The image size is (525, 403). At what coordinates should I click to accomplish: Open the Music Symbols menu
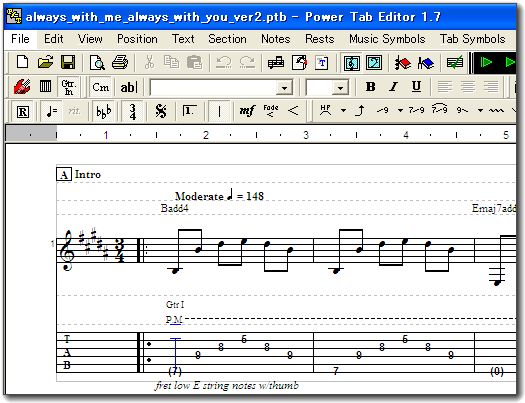[387, 39]
